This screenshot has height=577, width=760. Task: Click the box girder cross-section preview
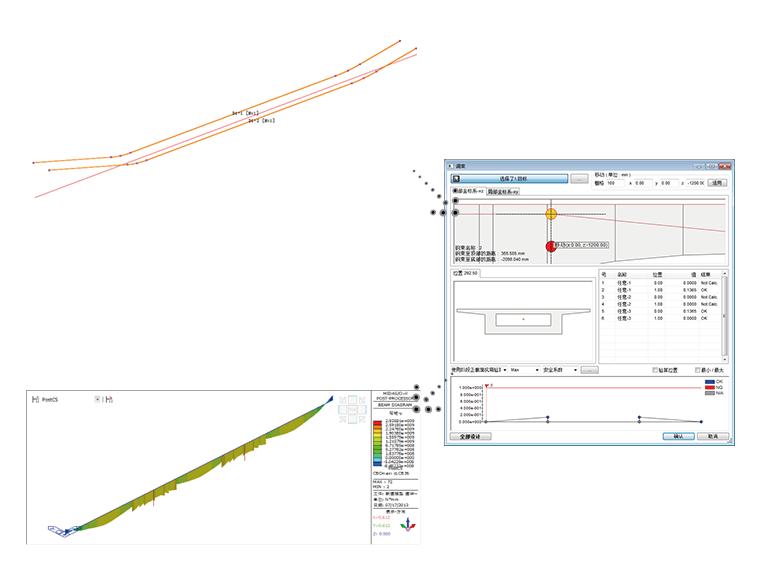523,321
